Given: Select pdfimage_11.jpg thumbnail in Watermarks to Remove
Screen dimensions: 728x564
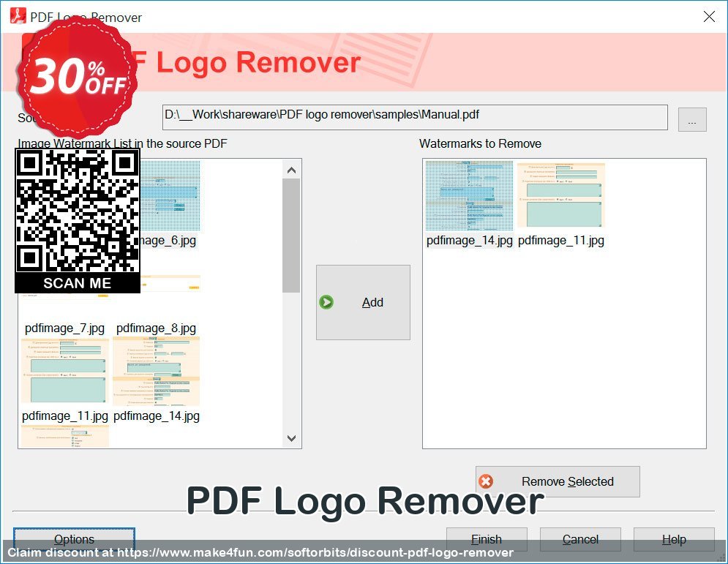Looking at the screenshot, I should pos(561,195).
